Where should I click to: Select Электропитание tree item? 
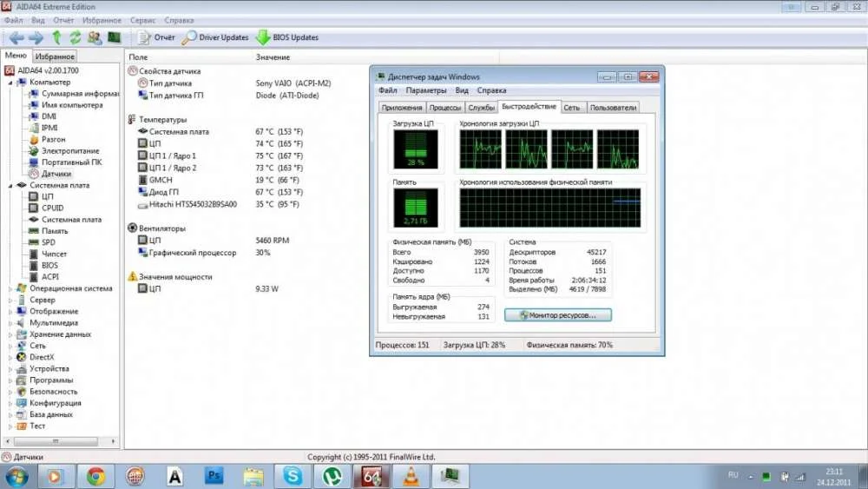click(x=64, y=150)
